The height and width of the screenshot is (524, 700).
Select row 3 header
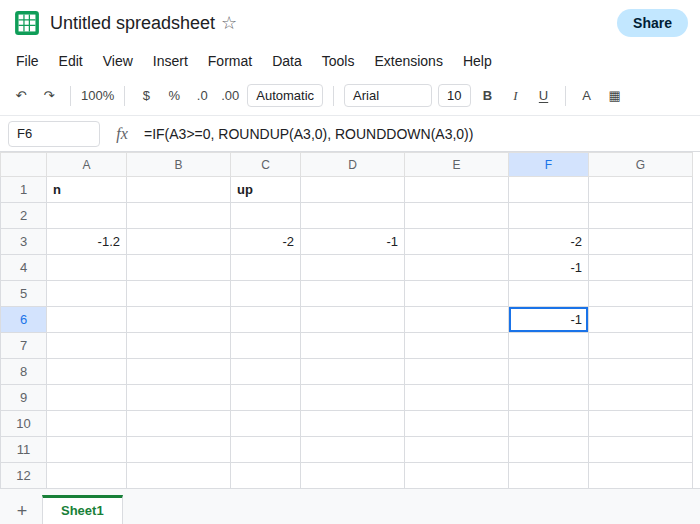(23, 241)
